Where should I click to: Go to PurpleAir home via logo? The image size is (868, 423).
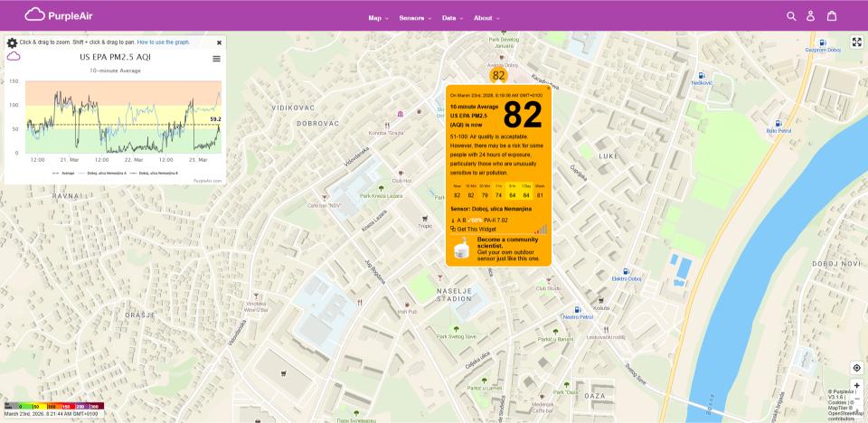[59, 15]
